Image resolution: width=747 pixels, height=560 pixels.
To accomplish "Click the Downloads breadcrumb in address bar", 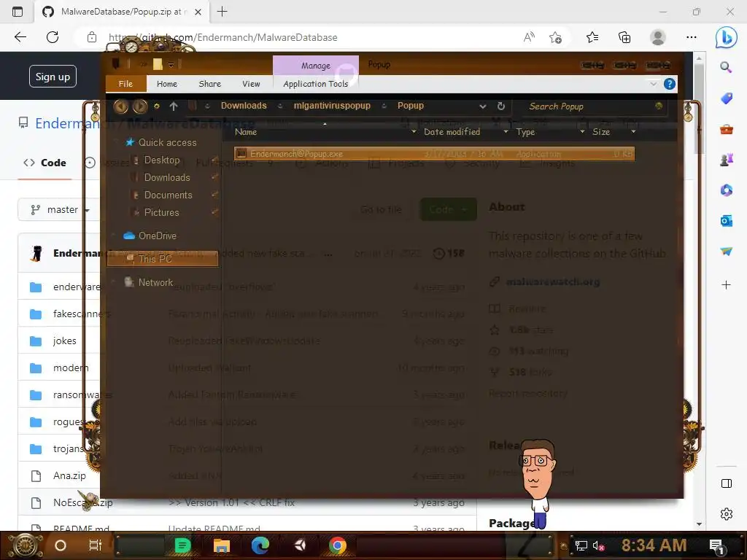I will pos(244,106).
